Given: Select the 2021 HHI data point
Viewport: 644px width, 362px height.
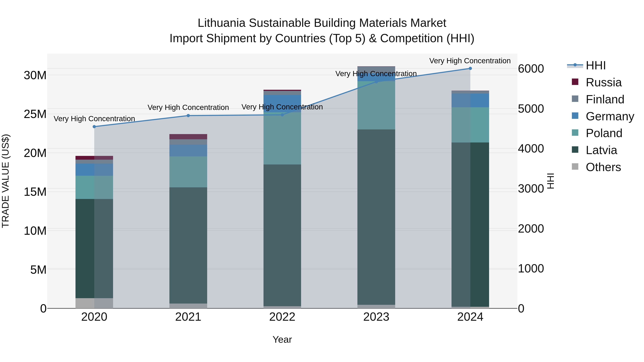Looking at the screenshot, I should pyautogui.click(x=188, y=116).
